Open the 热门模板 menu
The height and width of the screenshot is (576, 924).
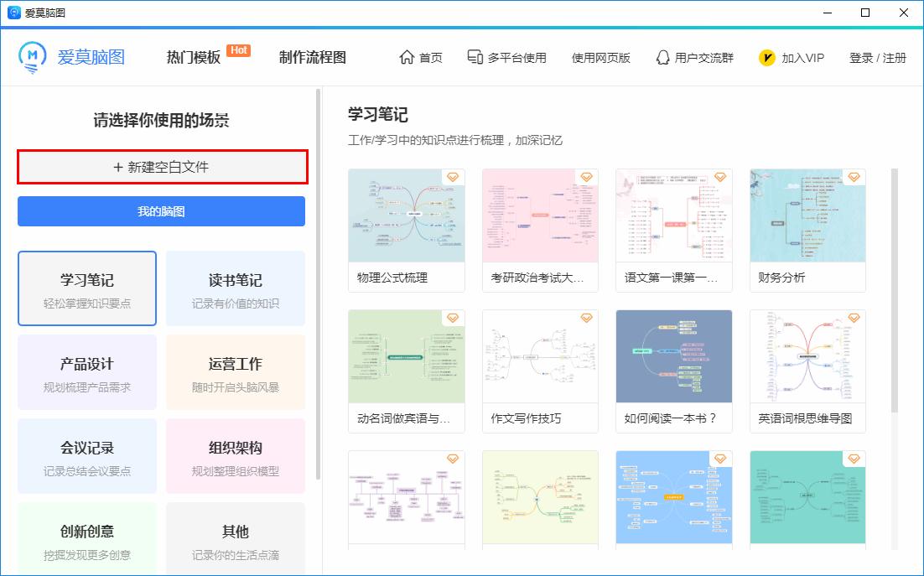[x=194, y=57]
